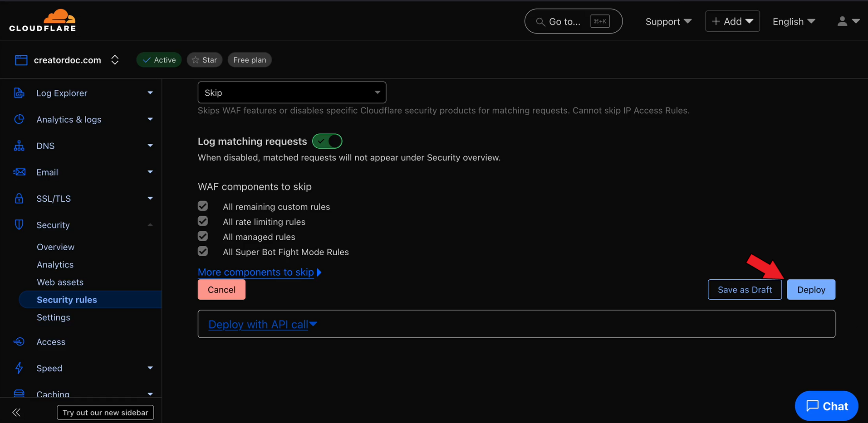Image resolution: width=868 pixels, height=423 pixels.
Task: Click the Speed lightning bolt icon
Action: (x=19, y=368)
